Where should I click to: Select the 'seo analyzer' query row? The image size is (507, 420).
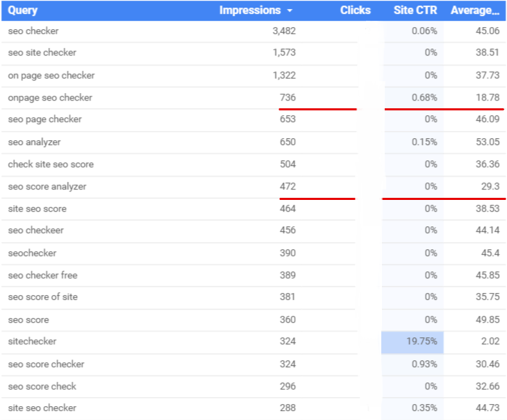34,142
